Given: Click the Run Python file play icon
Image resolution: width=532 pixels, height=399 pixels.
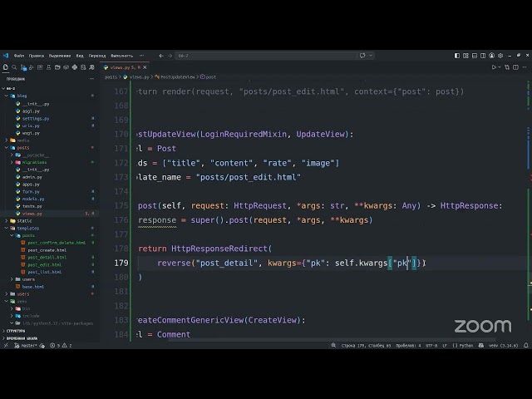Looking at the screenshot, I should click(x=494, y=67).
